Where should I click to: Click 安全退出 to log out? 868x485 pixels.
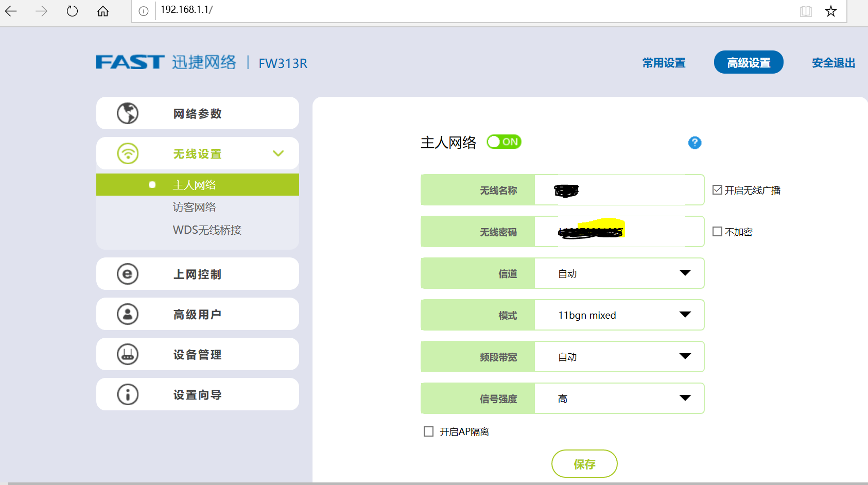[x=832, y=62]
